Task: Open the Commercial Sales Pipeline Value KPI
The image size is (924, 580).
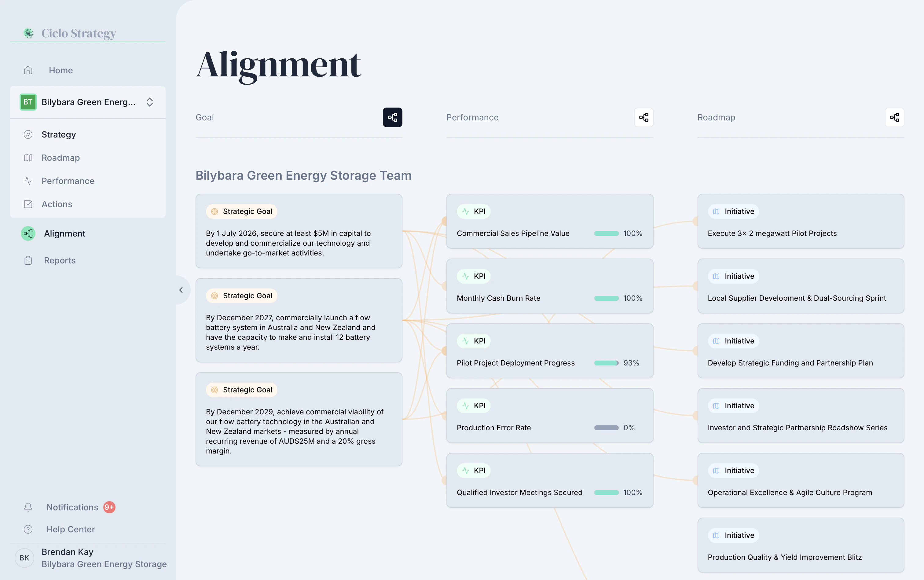Action: [550, 221]
